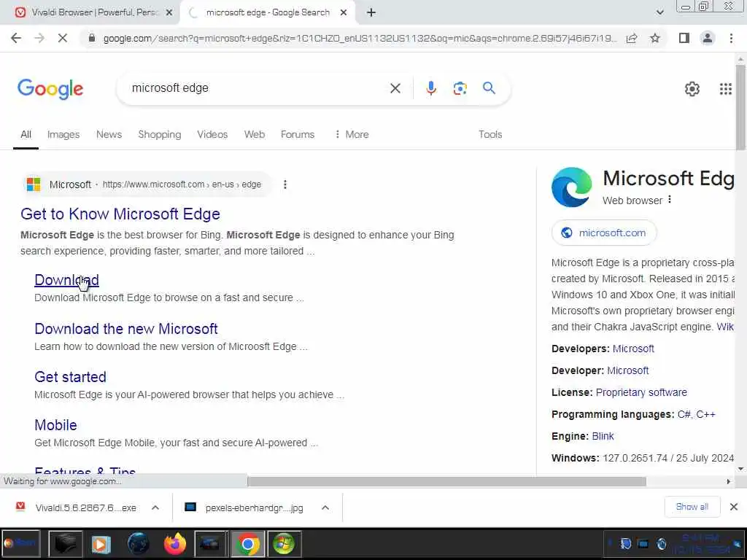Click the URL in the address bar

[360, 38]
